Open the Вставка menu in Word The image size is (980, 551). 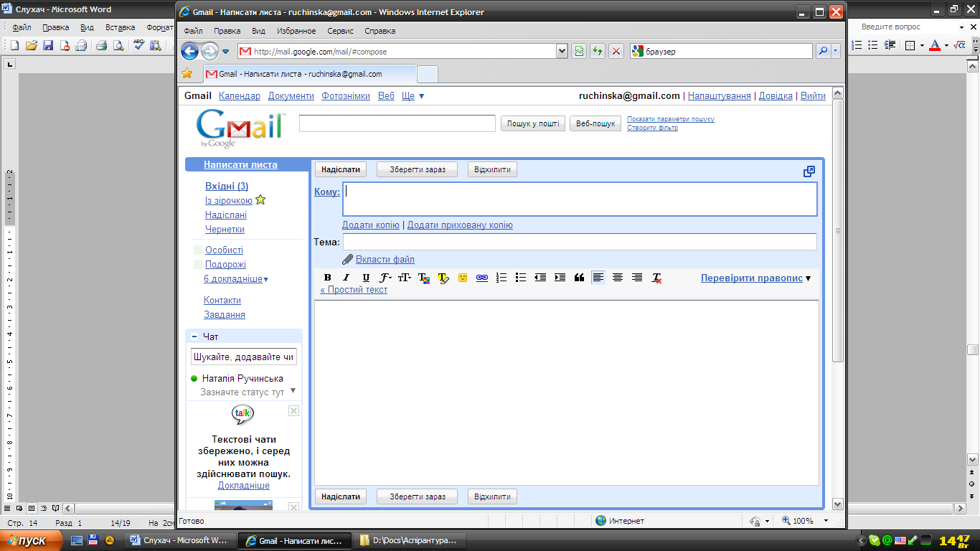[120, 27]
